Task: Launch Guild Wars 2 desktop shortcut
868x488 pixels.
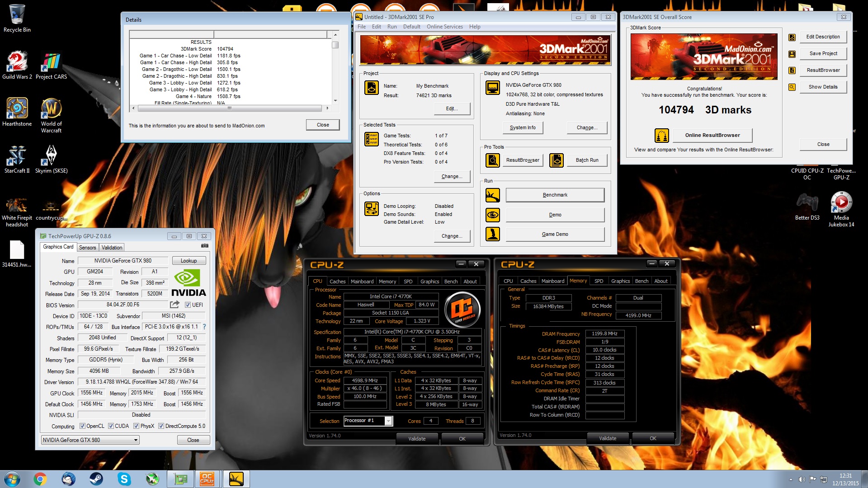Action: tap(17, 66)
